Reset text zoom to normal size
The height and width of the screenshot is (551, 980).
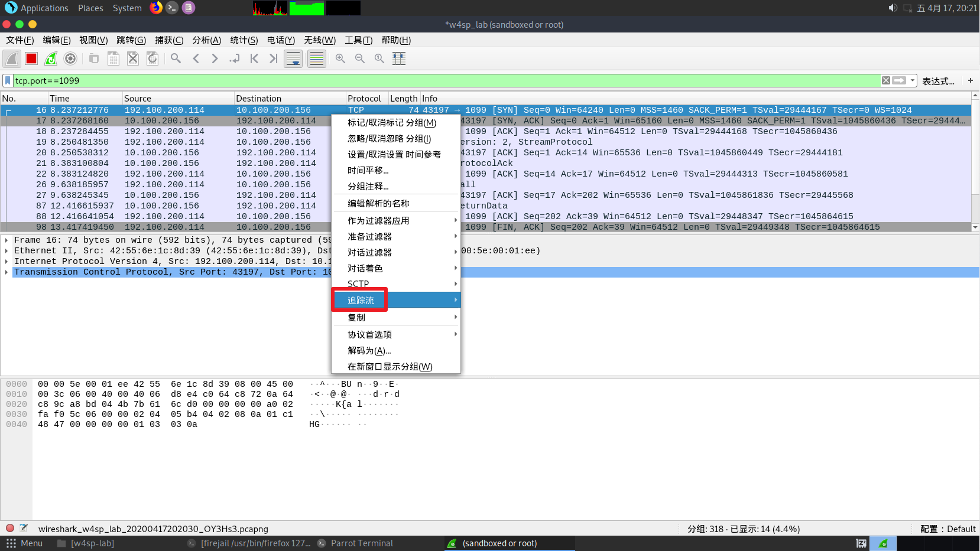click(379, 58)
